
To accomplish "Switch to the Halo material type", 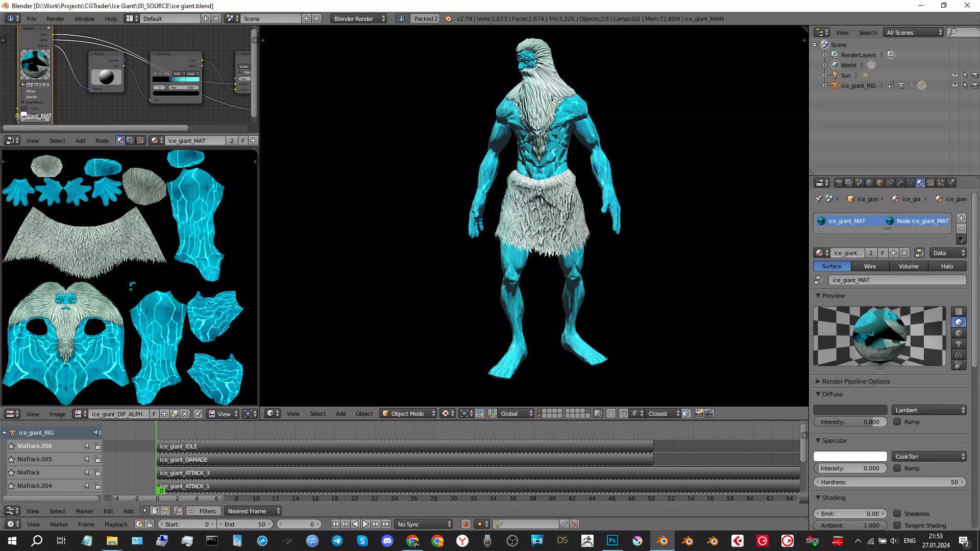I will [947, 266].
